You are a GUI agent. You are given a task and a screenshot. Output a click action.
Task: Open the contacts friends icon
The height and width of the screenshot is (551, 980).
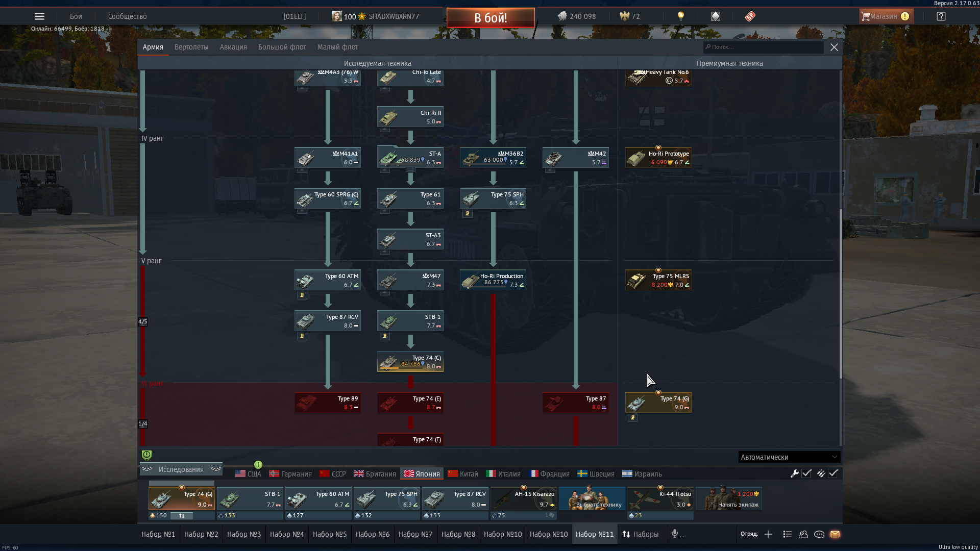[x=803, y=534]
